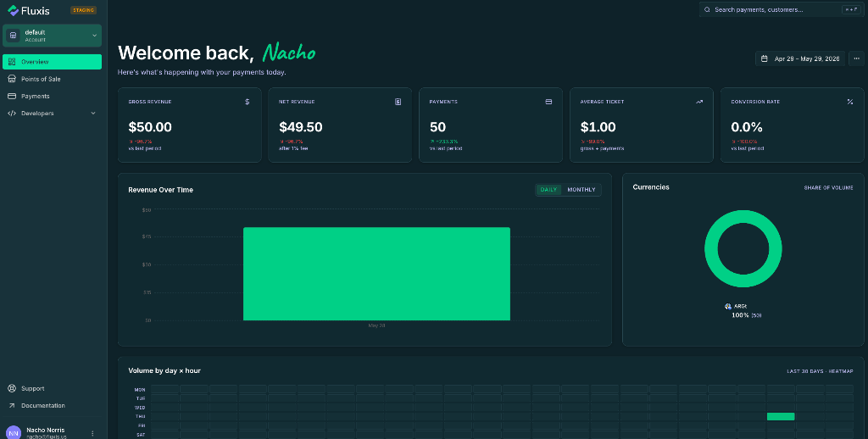Click the payments count 50
Viewport: 868px width, 439px height.
(438, 127)
